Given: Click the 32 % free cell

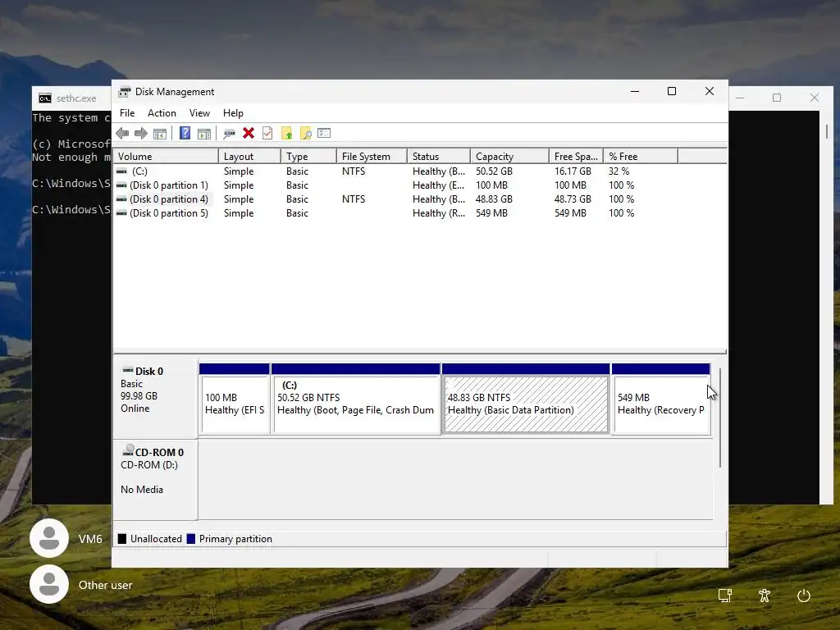Looking at the screenshot, I should pos(619,171).
